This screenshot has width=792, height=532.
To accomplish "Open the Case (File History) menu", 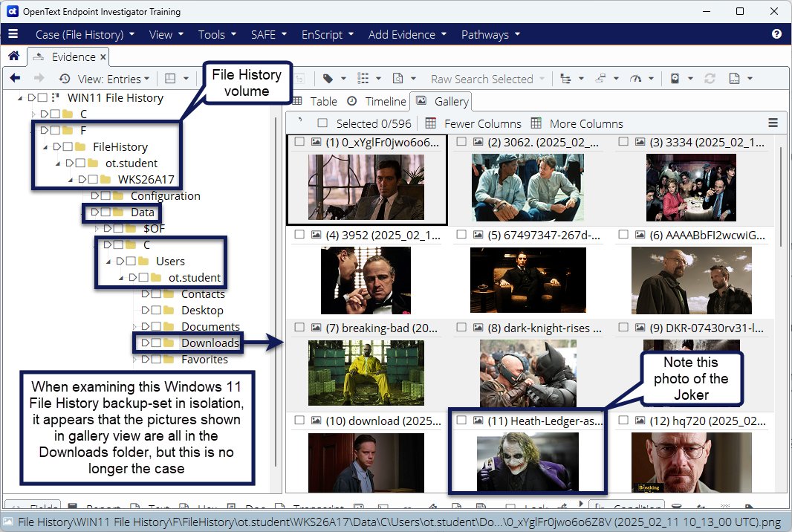I will pos(85,34).
